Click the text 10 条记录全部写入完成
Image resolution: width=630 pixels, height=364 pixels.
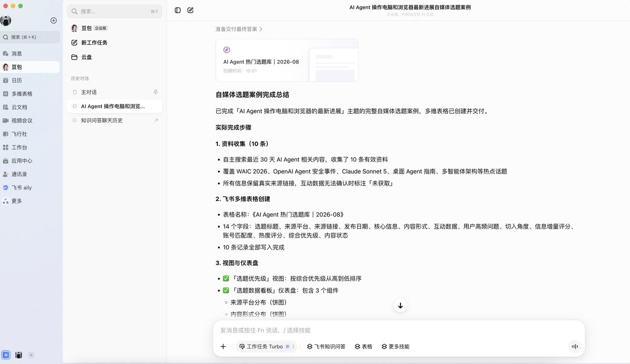tap(254, 247)
